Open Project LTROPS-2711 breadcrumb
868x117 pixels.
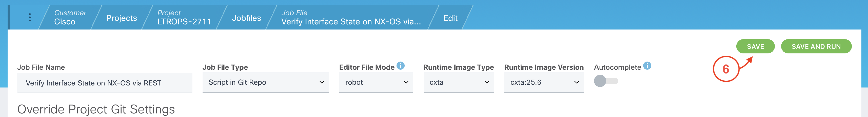tap(184, 18)
